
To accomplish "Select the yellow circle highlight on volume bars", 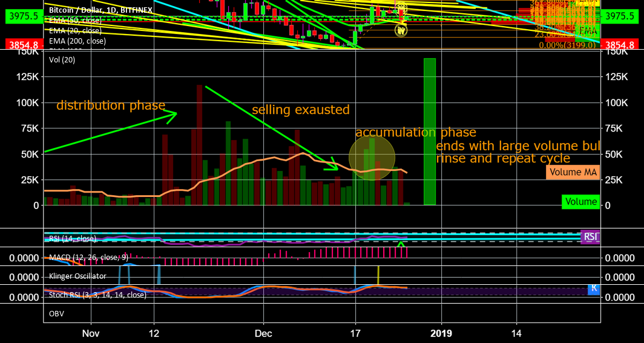I will point(372,158).
